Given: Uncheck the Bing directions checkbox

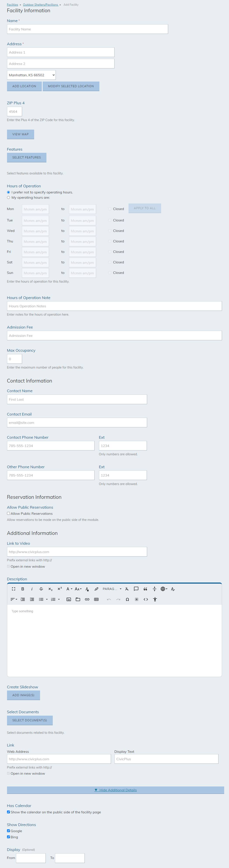Looking at the screenshot, I should pos(9,837).
